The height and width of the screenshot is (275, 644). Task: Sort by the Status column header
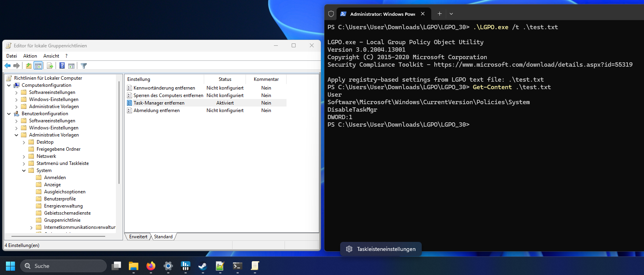(x=225, y=79)
